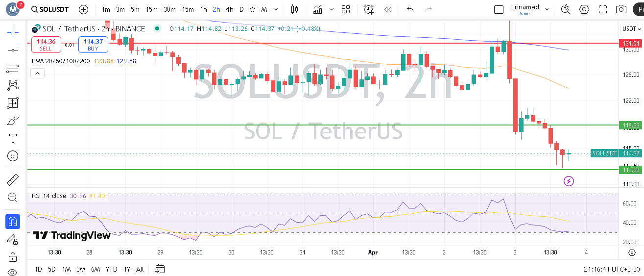The width and height of the screenshot is (644, 276).
Task: Select the ruler measure tool
Action: point(13,179)
